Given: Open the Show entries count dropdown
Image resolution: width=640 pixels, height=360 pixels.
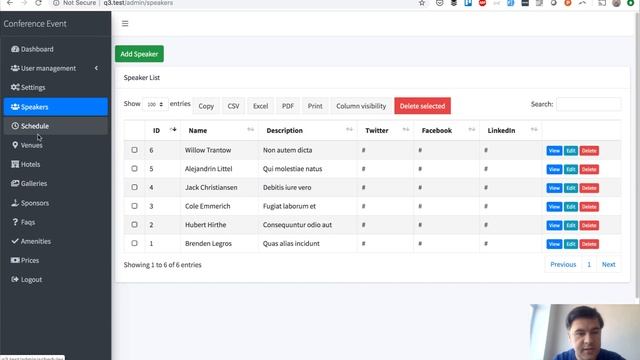Looking at the screenshot, I should (155, 104).
